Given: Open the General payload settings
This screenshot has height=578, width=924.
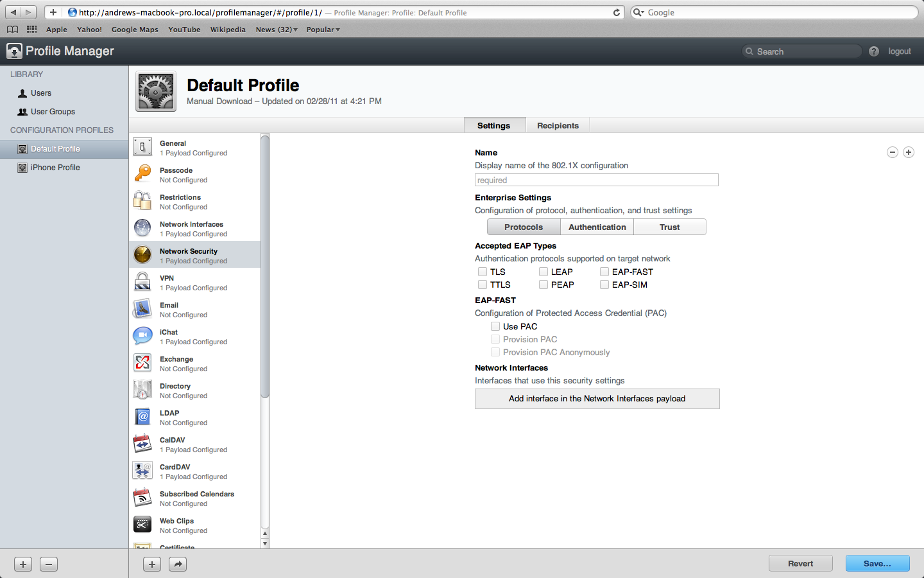Looking at the screenshot, I should pos(195,148).
